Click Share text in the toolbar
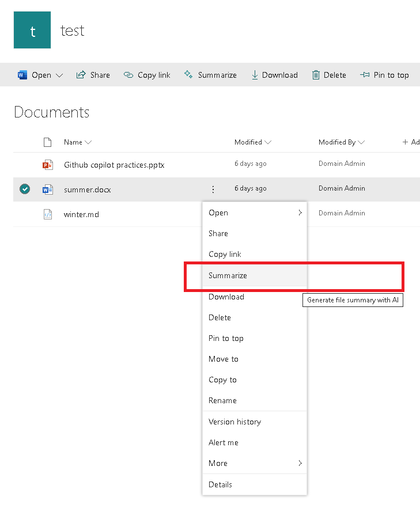Viewport: 420px width, 508px height. (100, 75)
